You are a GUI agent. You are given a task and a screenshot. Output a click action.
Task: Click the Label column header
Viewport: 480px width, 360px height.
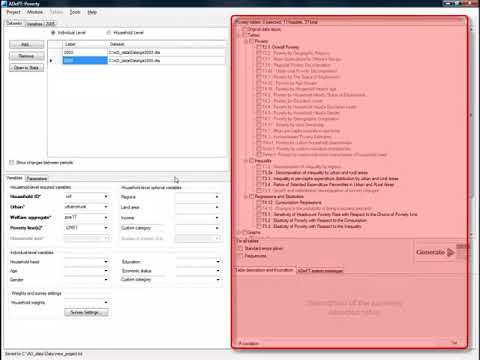click(85, 44)
